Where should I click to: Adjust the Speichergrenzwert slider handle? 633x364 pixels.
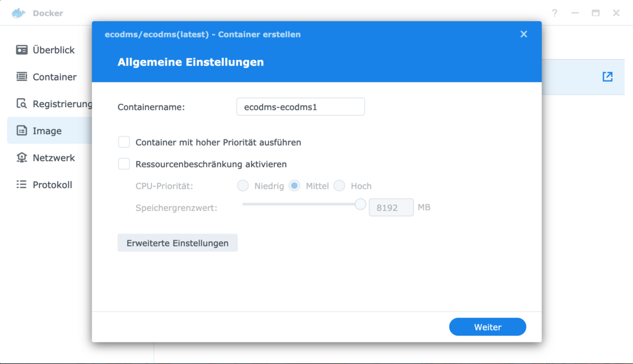tap(360, 204)
